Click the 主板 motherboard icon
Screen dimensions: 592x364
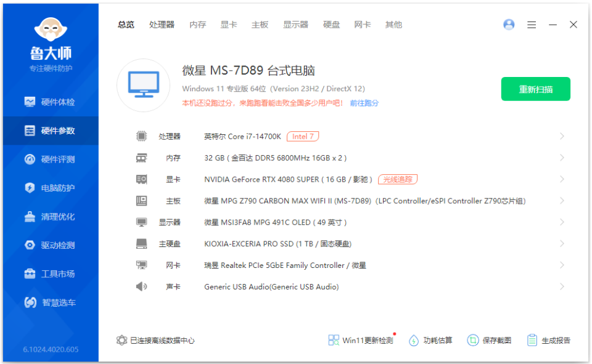point(142,201)
